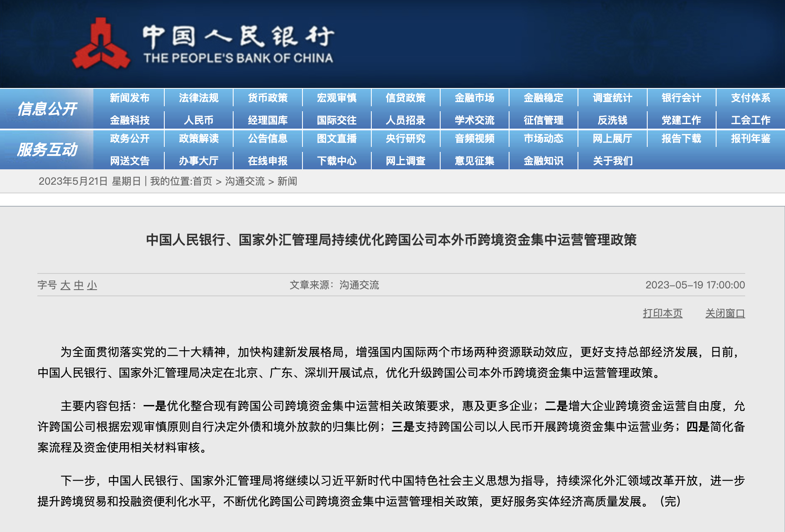The image size is (785, 532).
Task: Open the 新闻发布 menu item
Action: tap(129, 98)
